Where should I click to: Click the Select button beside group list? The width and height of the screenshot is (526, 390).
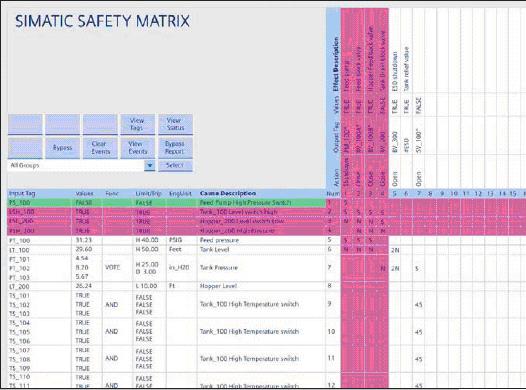pos(175,166)
